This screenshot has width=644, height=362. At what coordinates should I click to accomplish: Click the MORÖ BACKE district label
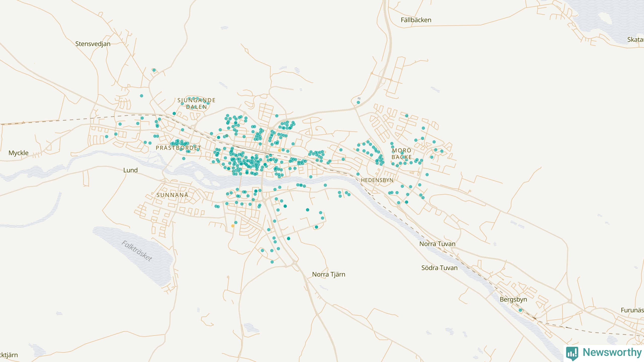tap(401, 154)
